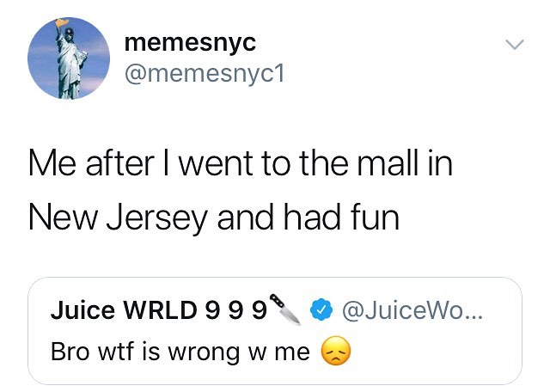The image size is (550, 392).
Task: Click the word 'went' in the main tweet
Action: point(216,163)
